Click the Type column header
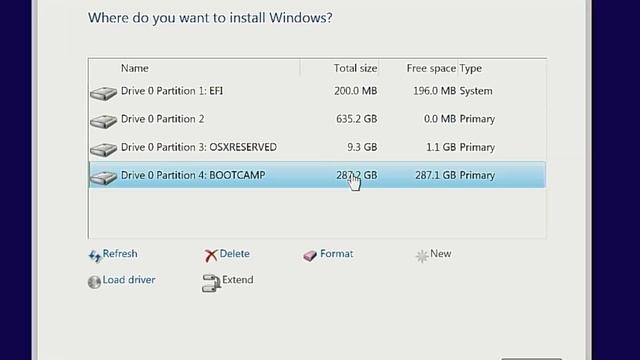 (x=471, y=68)
